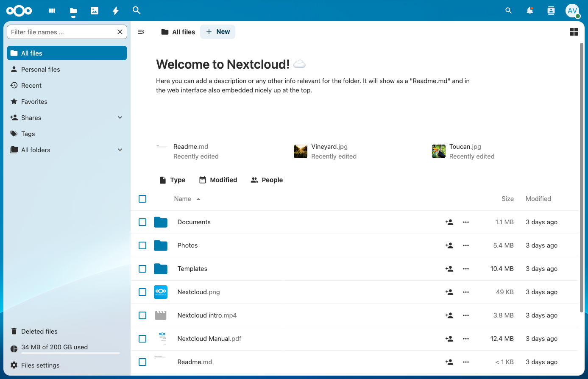
Task: Click the New button
Action: (x=217, y=32)
